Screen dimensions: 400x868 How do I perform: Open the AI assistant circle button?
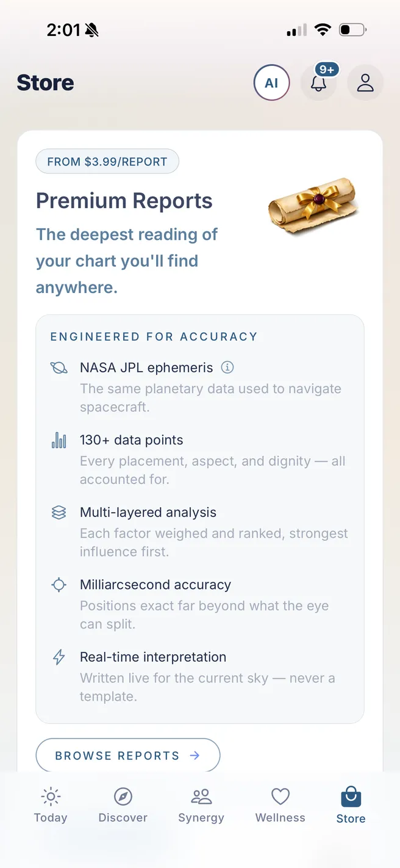click(x=271, y=82)
